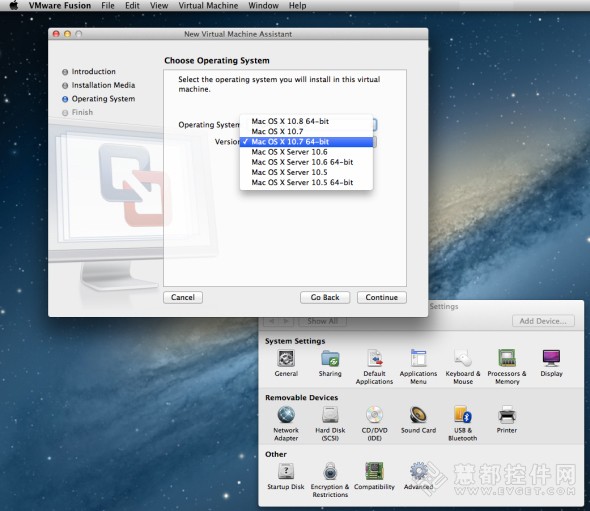This screenshot has height=511, width=590.
Task: Select Mac OS X 10.8 64-bit
Action: pos(307,121)
